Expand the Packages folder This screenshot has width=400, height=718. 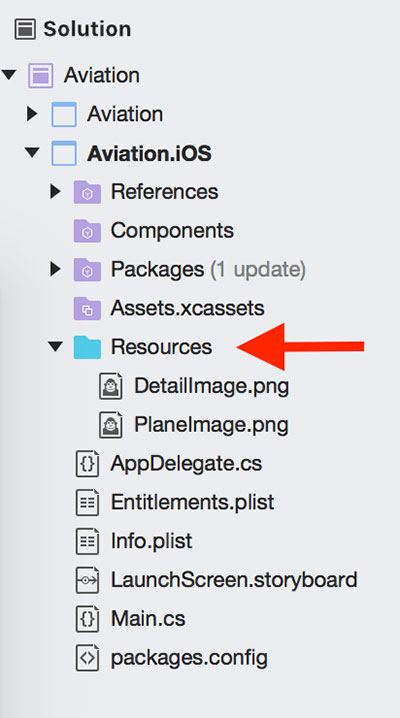55,269
